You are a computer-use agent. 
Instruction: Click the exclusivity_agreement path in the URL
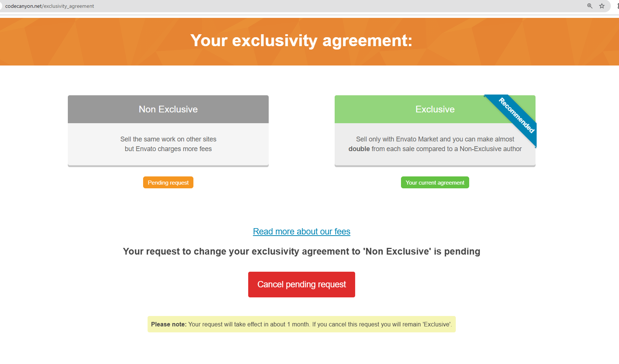[69, 6]
